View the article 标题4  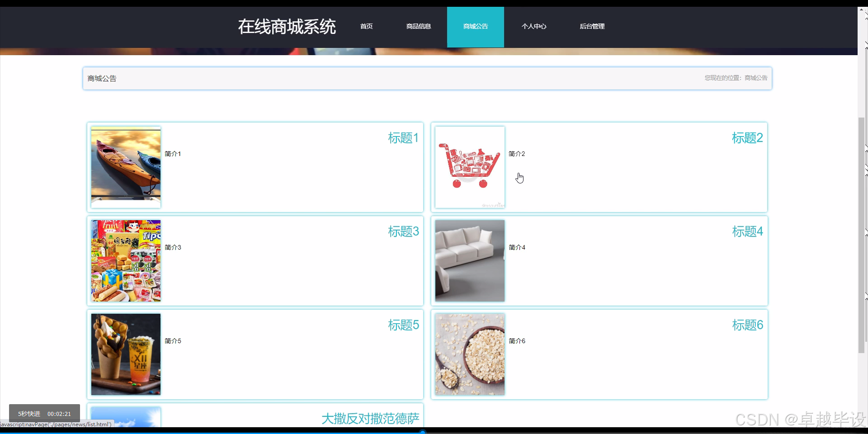tap(747, 231)
